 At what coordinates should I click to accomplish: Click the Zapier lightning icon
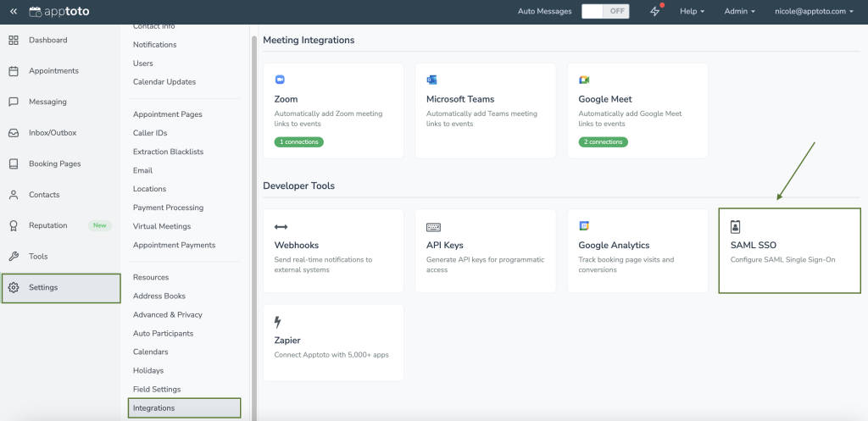coord(278,322)
